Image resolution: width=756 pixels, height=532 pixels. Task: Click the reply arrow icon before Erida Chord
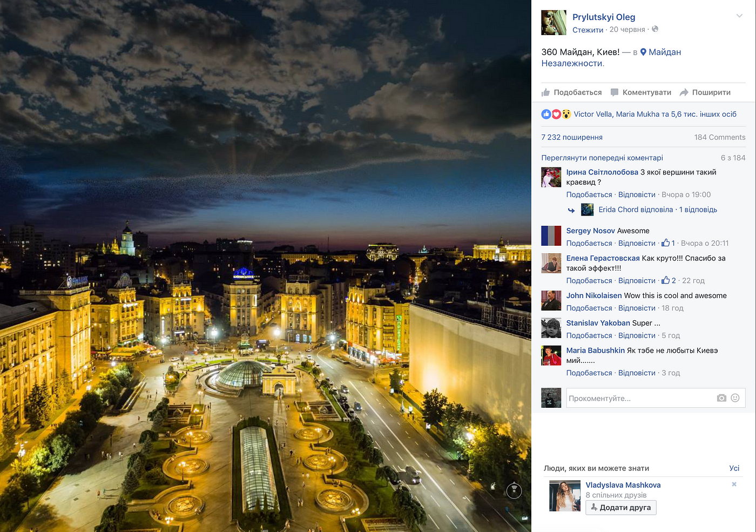(x=571, y=210)
